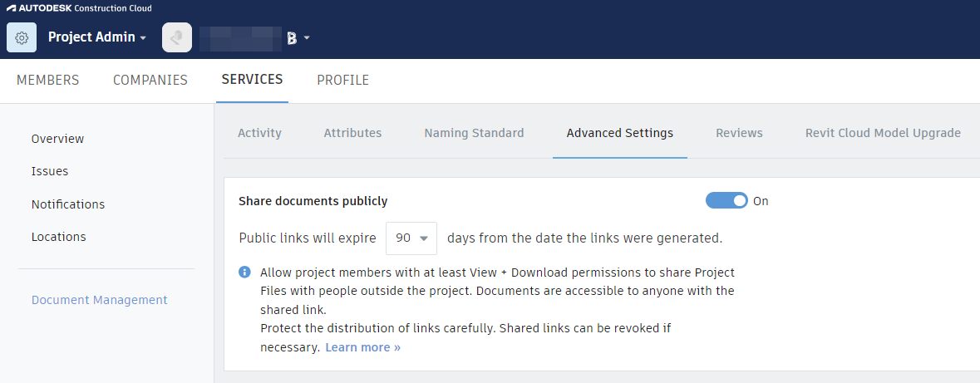This screenshot has width=980, height=383.
Task: Open Notifications in the sidebar
Action: pos(68,204)
